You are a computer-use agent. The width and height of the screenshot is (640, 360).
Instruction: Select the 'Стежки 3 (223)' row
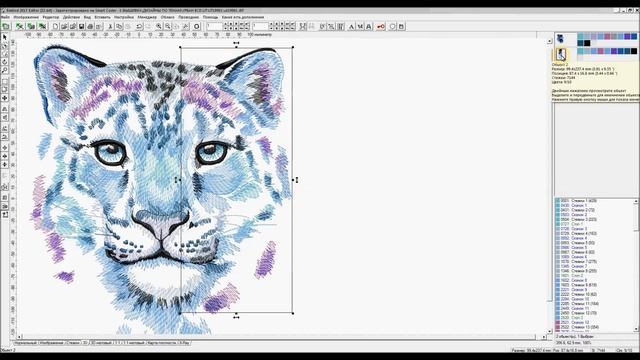(595, 220)
